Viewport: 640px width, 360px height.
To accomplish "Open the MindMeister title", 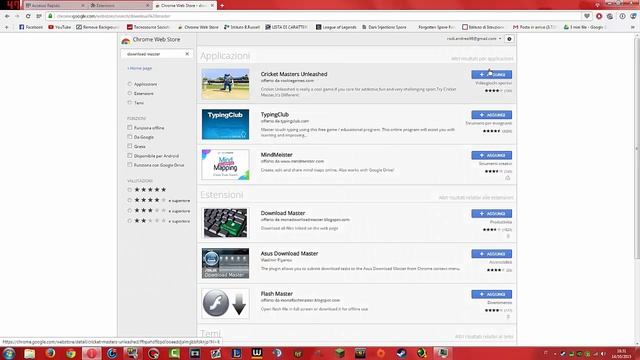I will [x=276, y=155].
